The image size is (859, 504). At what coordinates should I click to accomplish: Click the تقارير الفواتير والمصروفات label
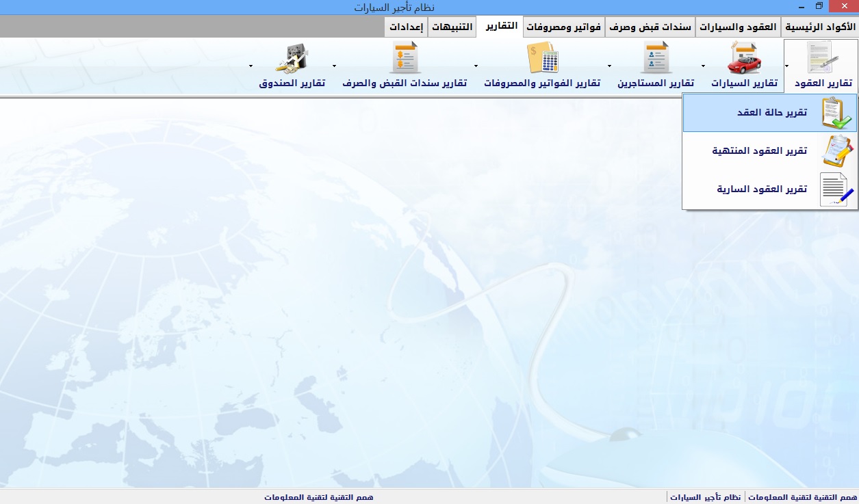[x=542, y=83]
